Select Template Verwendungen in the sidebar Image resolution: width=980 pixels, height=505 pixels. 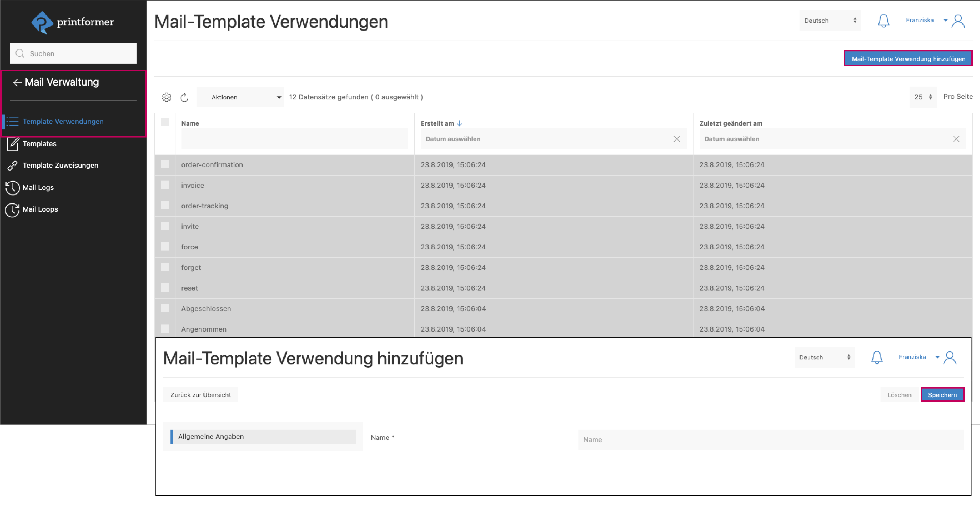63,121
